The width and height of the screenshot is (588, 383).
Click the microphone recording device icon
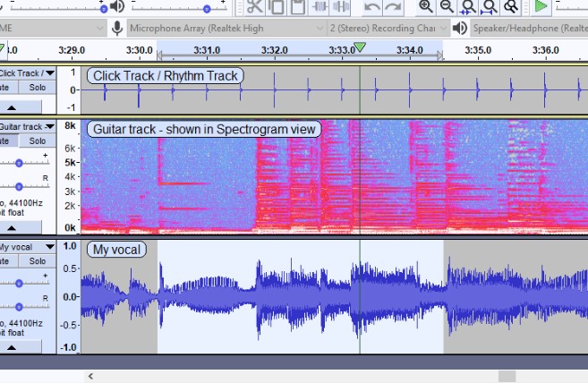tap(117, 28)
